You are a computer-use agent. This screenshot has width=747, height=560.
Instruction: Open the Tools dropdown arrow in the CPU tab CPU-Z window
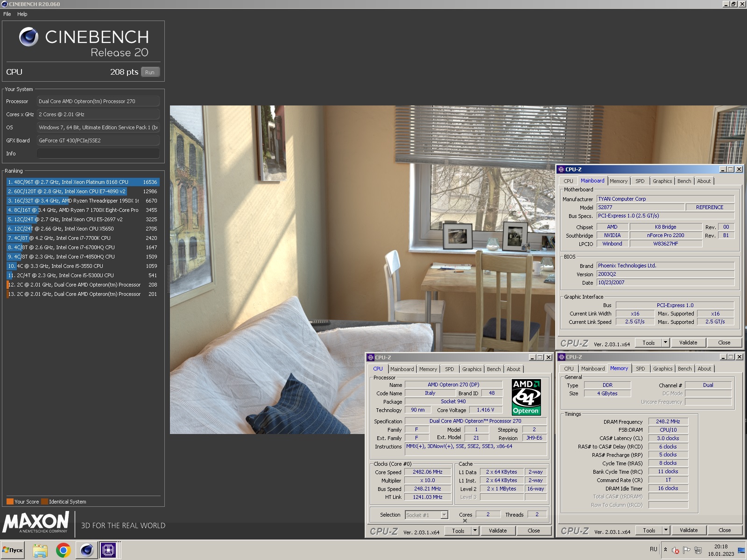click(475, 531)
